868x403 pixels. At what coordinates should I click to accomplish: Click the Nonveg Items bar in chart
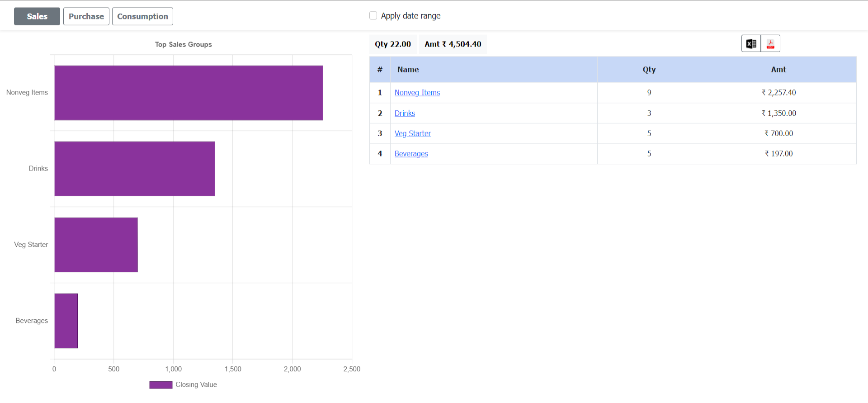point(189,93)
